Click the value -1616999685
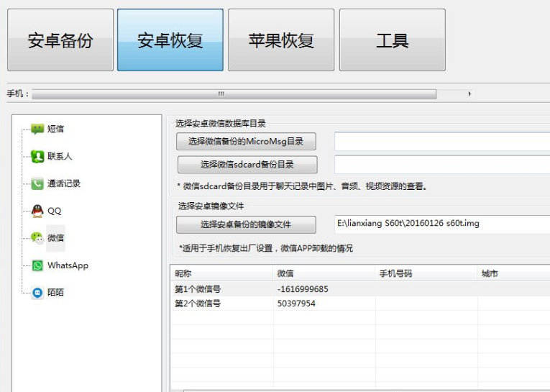 coord(303,289)
